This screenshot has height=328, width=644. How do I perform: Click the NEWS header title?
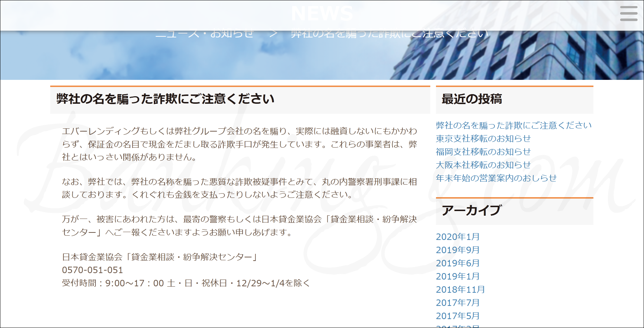[322, 14]
